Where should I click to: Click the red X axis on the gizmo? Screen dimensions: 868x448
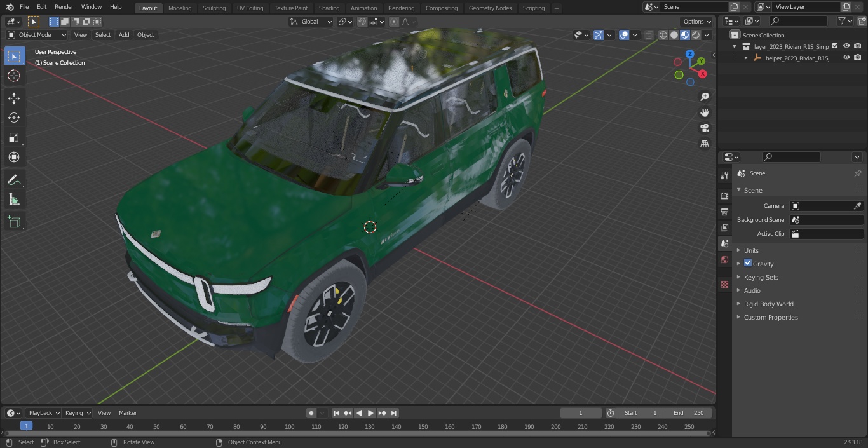coord(703,74)
